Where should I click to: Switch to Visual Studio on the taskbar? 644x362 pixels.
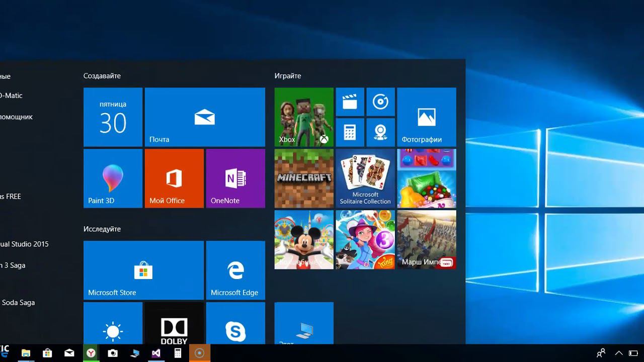coord(156,353)
